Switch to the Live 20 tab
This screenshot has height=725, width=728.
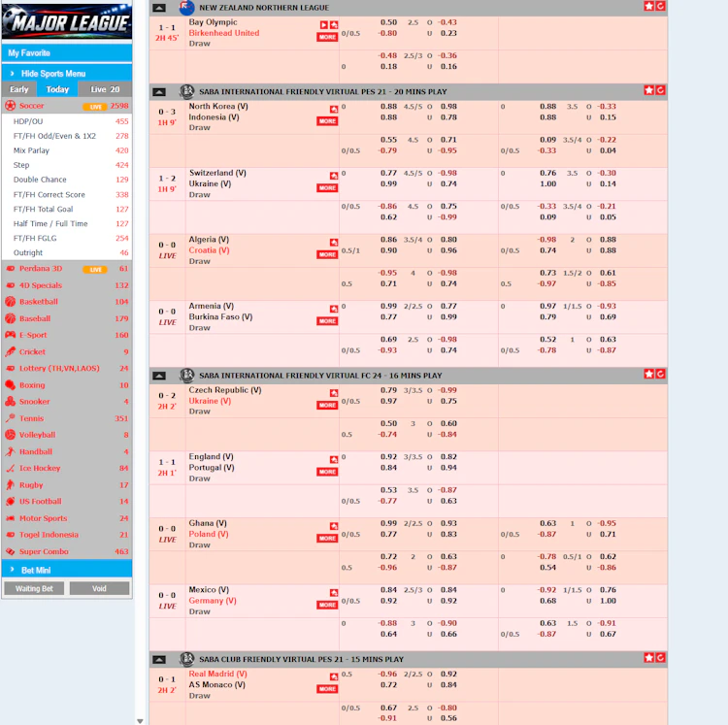point(105,89)
